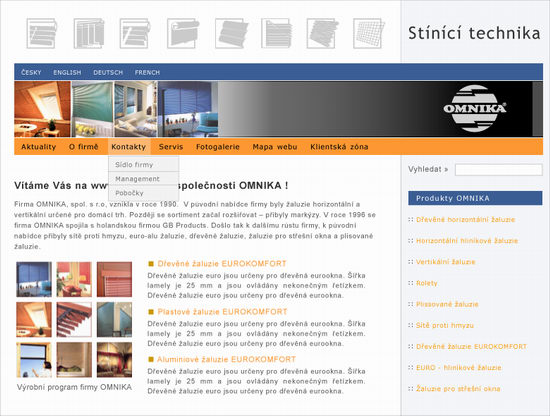This screenshot has width=550, height=416.
Task: Open Dřevěné žaluzie EUROKOMFORT sidebar link
Action: [x=471, y=346]
